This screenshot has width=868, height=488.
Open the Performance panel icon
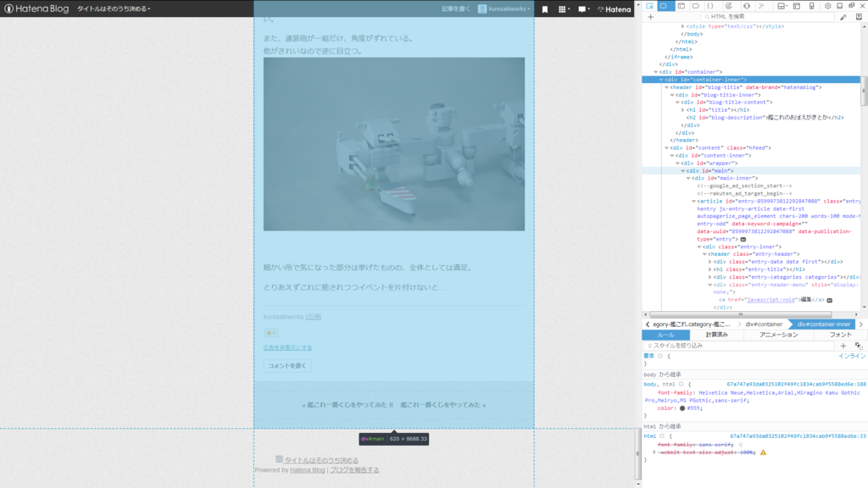point(728,6)
